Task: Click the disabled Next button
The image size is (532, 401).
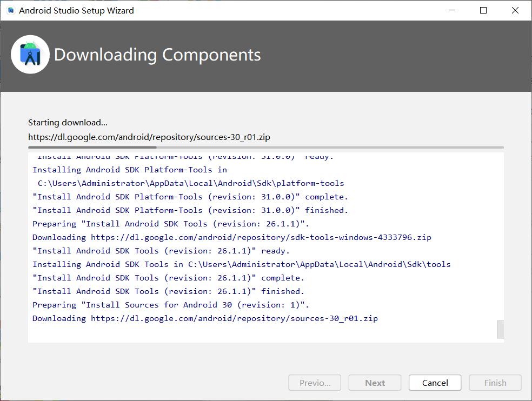Action: 375,383
